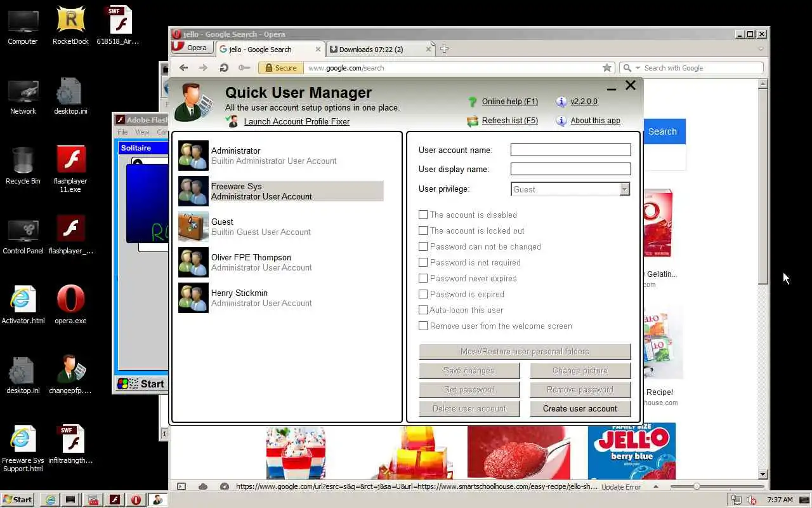The height and width of the screenshot is (508, 812).
Task: Click Refresh list (F5) link
Action: [x=509, y=121]
